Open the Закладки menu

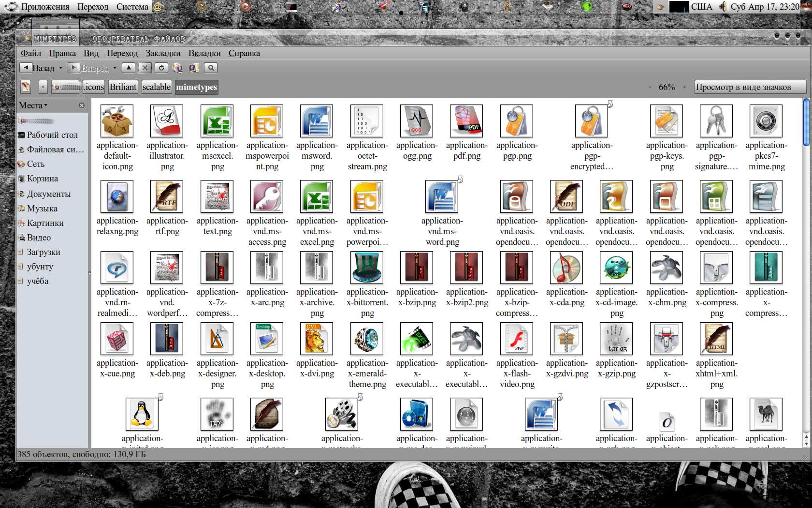click(163, 53)
